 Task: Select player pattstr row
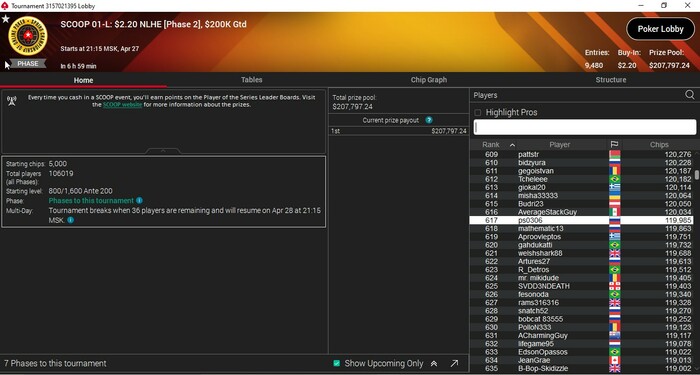point(581,154)
